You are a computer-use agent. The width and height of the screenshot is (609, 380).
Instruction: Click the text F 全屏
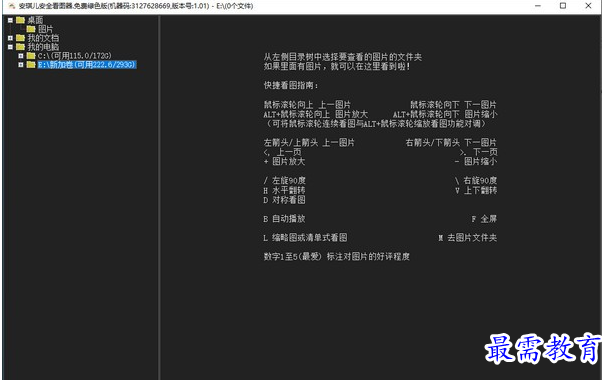(x=484, y=219)
